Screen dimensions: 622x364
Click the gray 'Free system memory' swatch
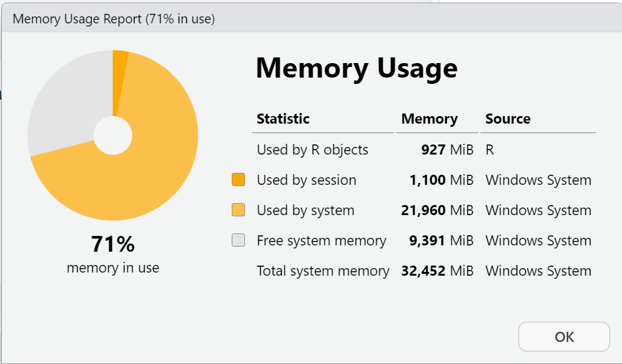[x=238, y=240]
